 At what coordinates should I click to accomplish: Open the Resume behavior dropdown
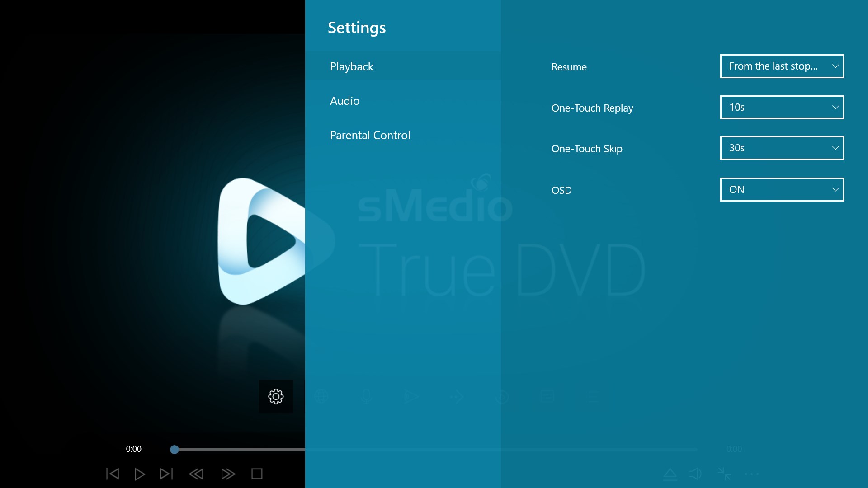pos(782,66)
